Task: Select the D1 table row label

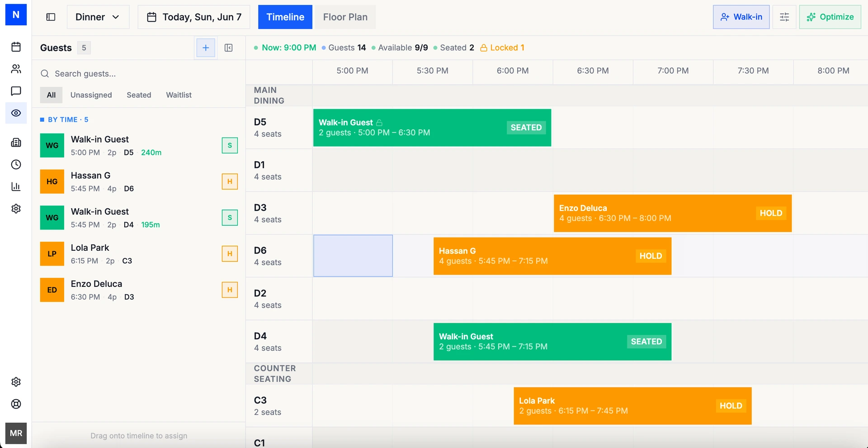Action: pos(279,170)
